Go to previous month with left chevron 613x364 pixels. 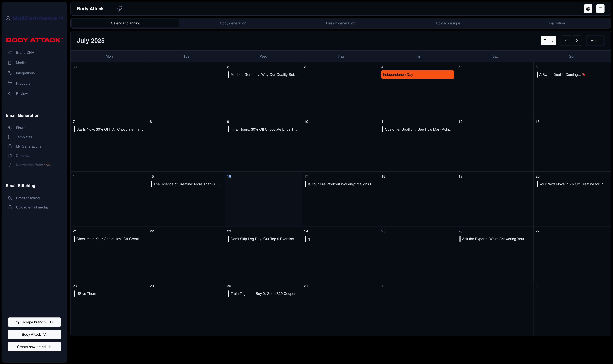tap(565, 41)
